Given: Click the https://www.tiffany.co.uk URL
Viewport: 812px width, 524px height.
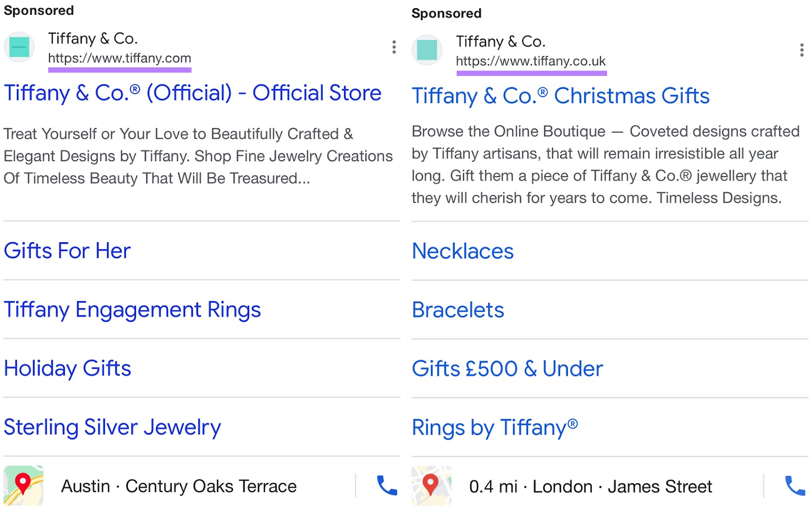Looking at the screenshot, I should (x=531, y=61).
